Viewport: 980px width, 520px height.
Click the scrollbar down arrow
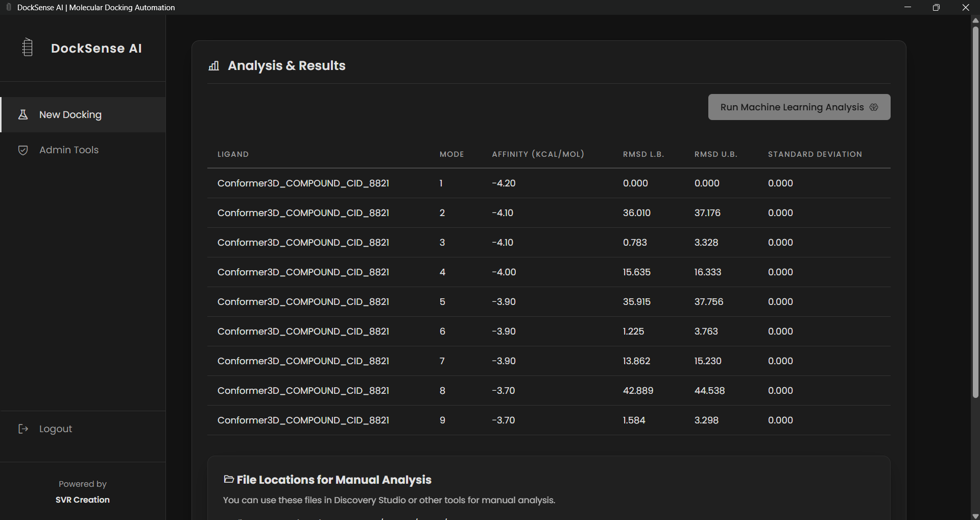[975, 516]
